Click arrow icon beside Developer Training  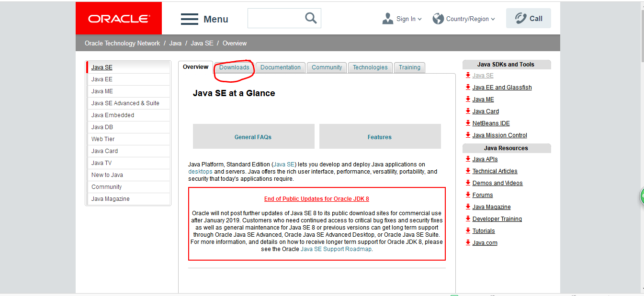click(x=468, y=219)
